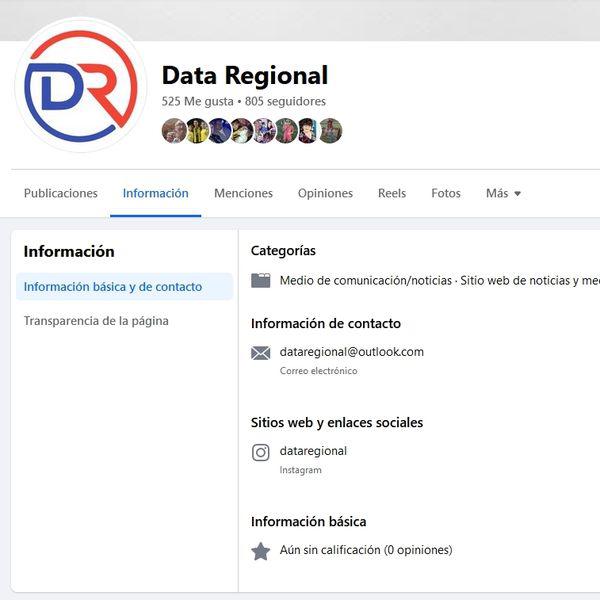Open the Reels tab
This screenshot has width=600, height=600.
392,194
